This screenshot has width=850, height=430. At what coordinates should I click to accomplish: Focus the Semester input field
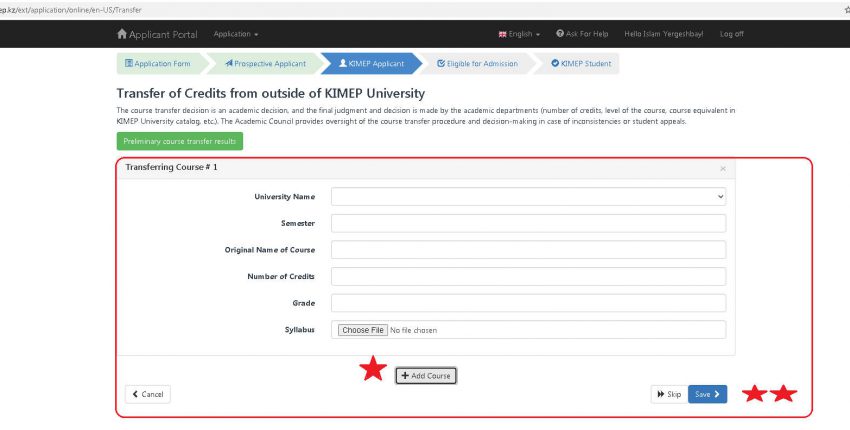529,223
